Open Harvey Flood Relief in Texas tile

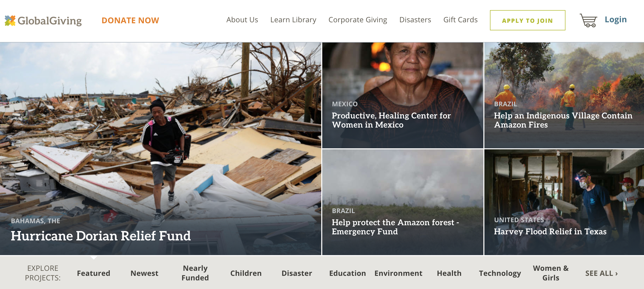564,202
